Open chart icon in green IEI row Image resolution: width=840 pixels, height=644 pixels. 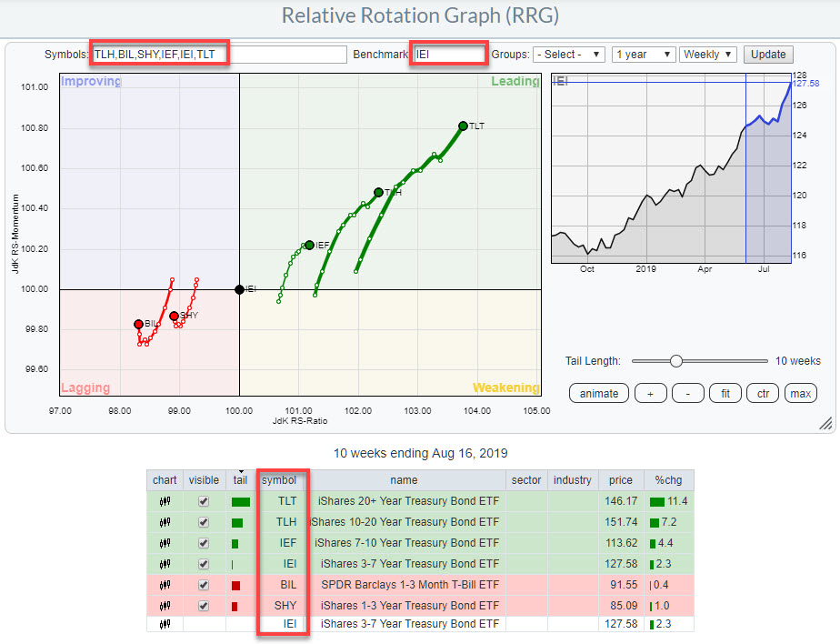pyautogui.click(x=165, y=564)
